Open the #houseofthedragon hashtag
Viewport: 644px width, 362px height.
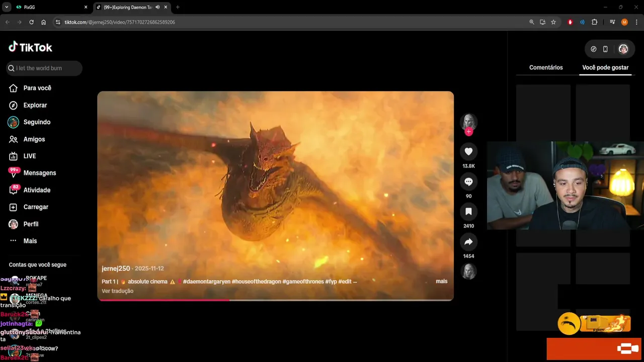[256, 282]
